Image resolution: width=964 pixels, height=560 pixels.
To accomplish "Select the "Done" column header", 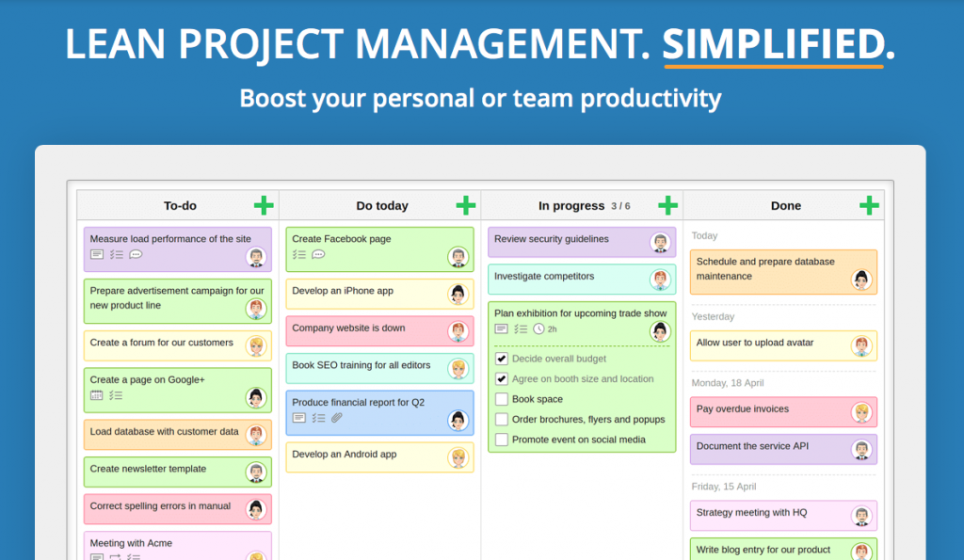I will point(786,205).
